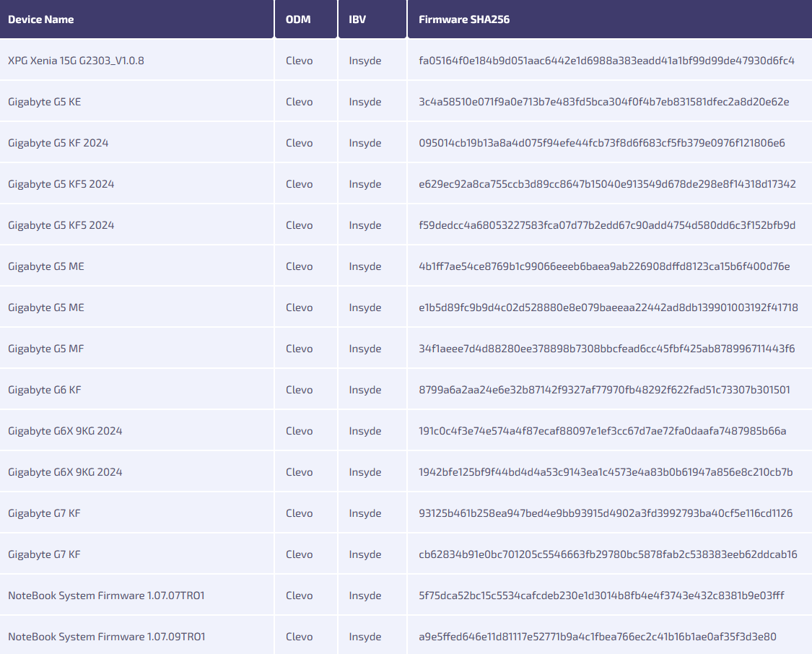Click Clevo in the 1.07.07TRO1 firmware row
Screen dimensions: 812x654
[300, 596]
